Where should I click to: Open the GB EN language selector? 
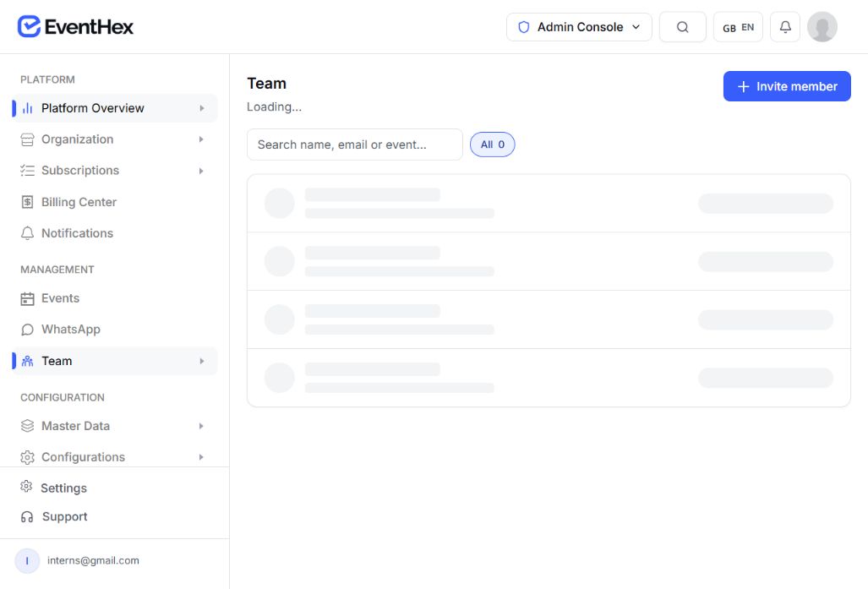[738, 27]
